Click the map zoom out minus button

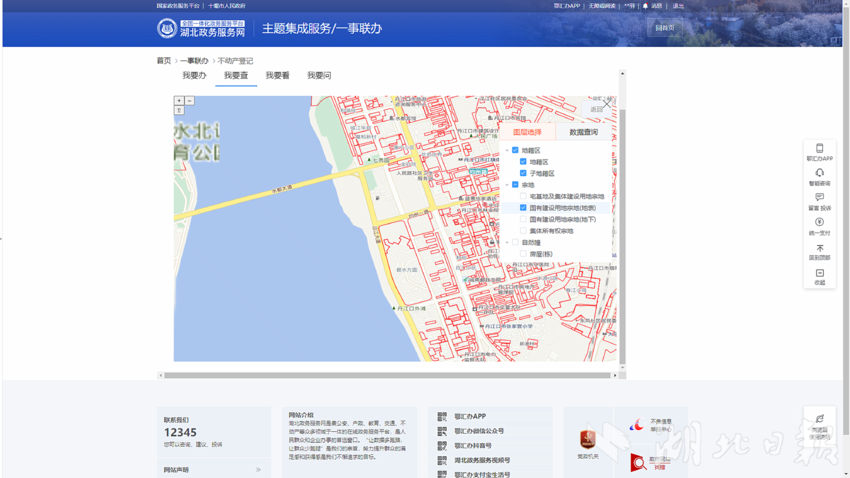click(x=189, y=101)
